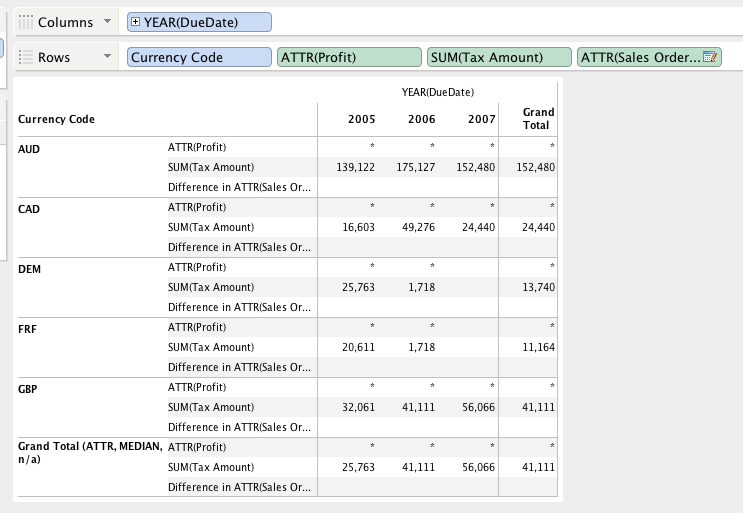Select the Grand Total (ATTR, MEDIAN, n/a) row header
This screenshot has height=513, width=743.
click(89, 452)
